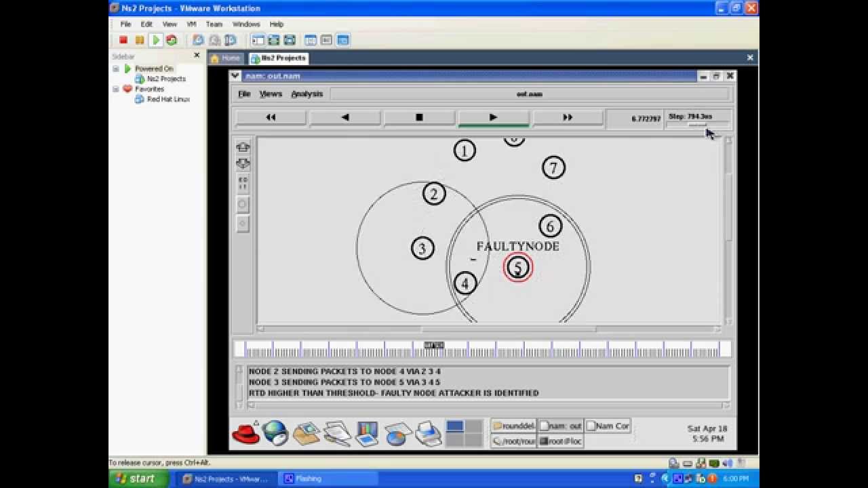This screenshot has width=868, height=488.
Task: Collapse the Favorites tree group
Action: tap(115, 89)
